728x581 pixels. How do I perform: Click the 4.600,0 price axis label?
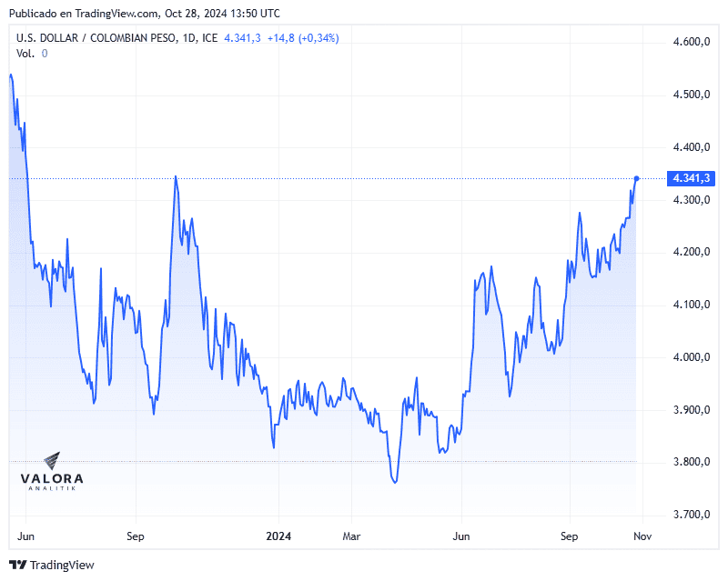[x=692, y=42]
